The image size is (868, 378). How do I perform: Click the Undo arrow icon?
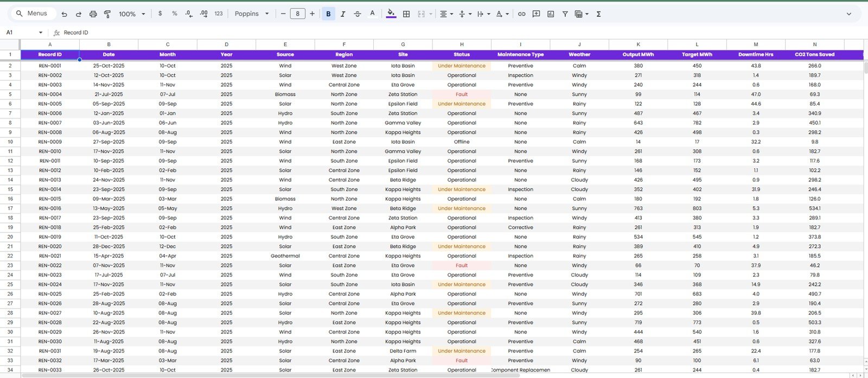coord(64,14)
